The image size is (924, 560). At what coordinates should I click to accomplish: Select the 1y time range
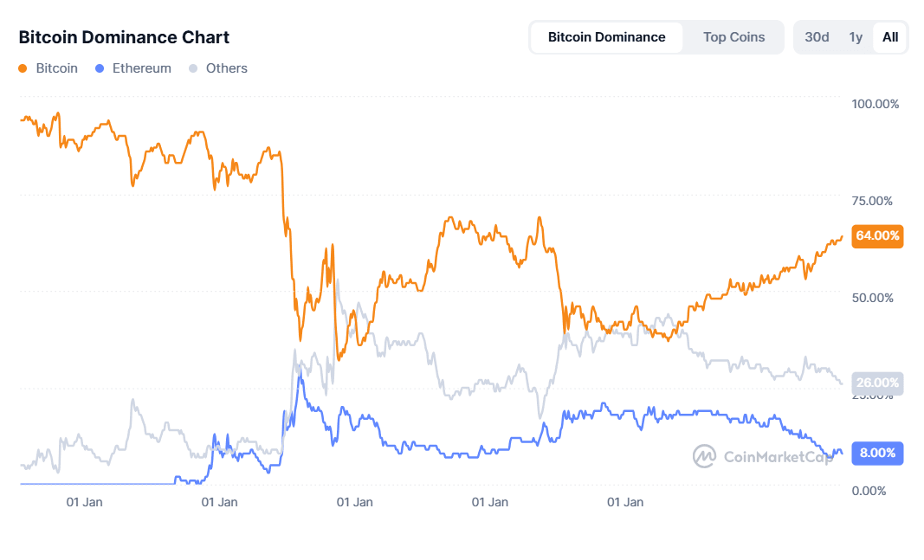[x=856, y=37]
